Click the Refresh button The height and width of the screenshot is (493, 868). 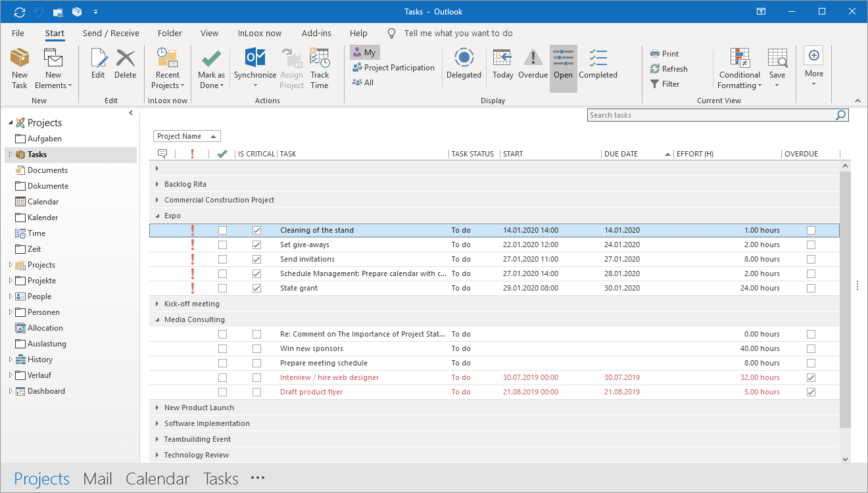(x=669, y=69)
